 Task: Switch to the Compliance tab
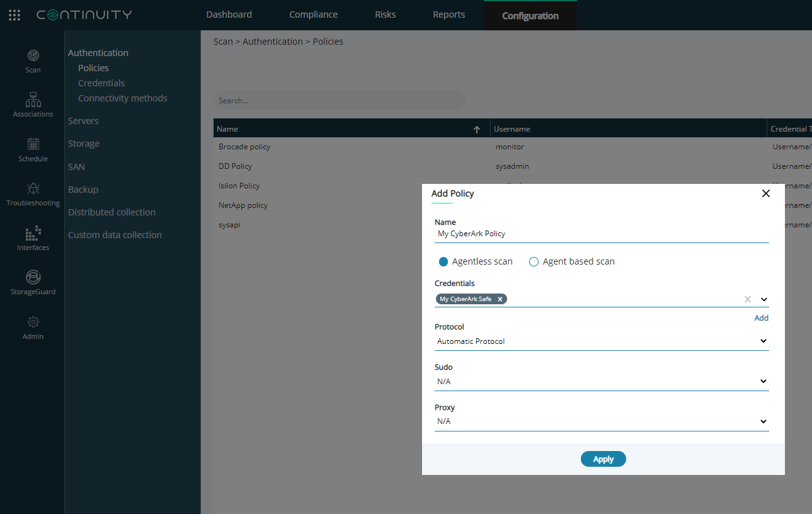point(313,14)
